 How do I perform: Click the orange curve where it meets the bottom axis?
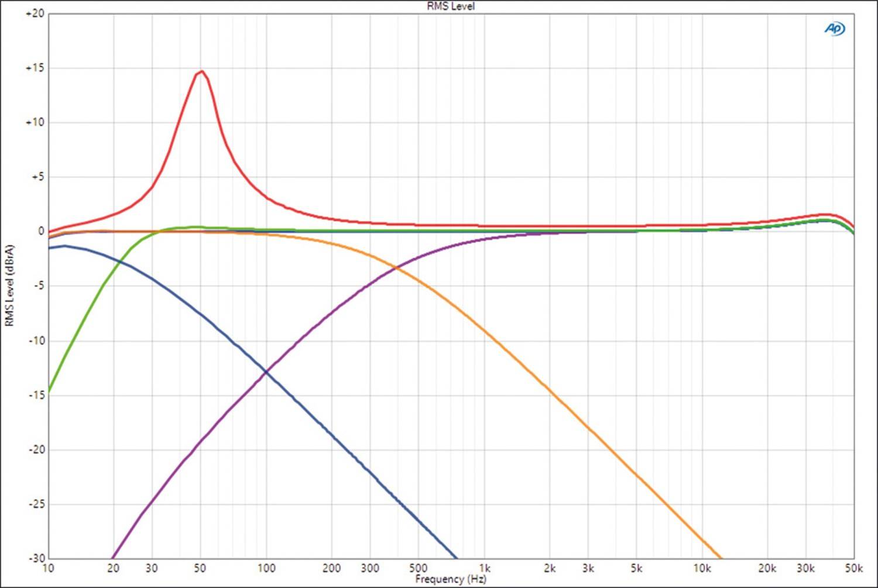[720, 557]
